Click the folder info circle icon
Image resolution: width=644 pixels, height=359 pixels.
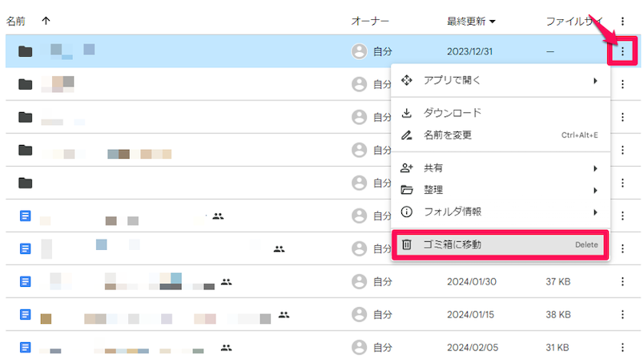406,212
